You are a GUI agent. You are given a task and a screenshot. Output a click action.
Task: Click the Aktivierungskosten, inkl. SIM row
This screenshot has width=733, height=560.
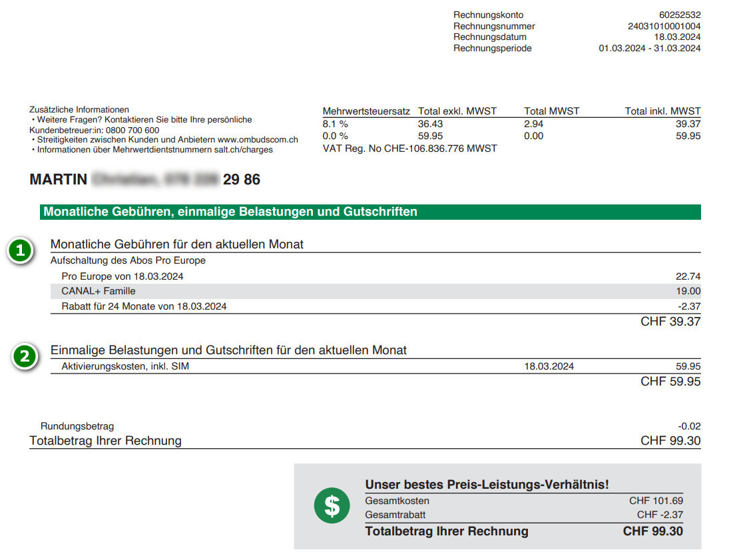point(125,366)
